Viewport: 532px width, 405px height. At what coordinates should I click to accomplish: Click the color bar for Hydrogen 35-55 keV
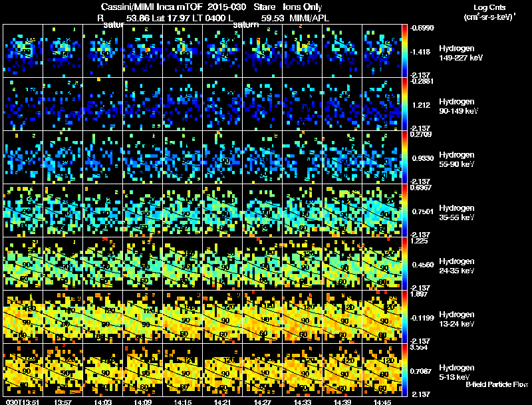pos(404,210)
